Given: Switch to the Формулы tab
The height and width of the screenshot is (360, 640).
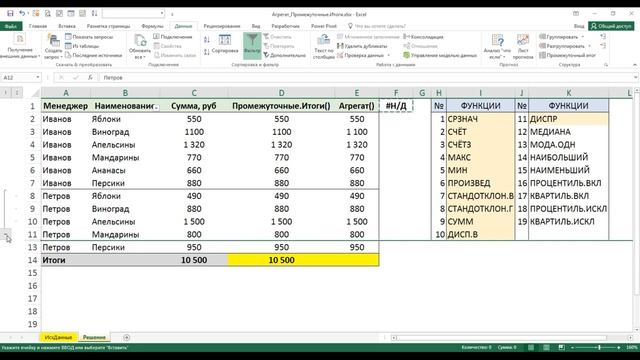Looking at the screenshot, I should 152,26.
